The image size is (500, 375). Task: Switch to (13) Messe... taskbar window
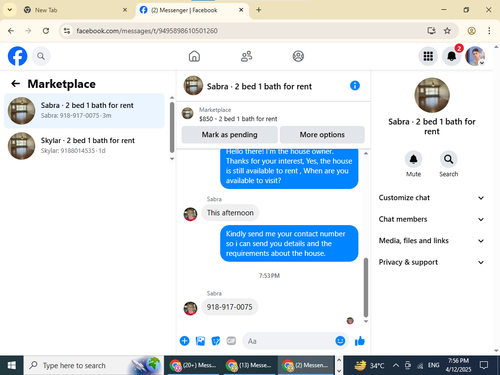point(249,365)
